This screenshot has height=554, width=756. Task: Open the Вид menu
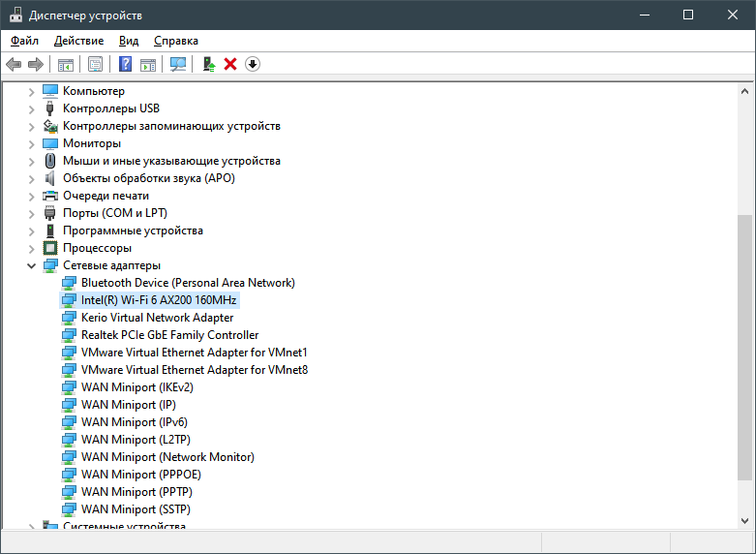coord(129,41)
